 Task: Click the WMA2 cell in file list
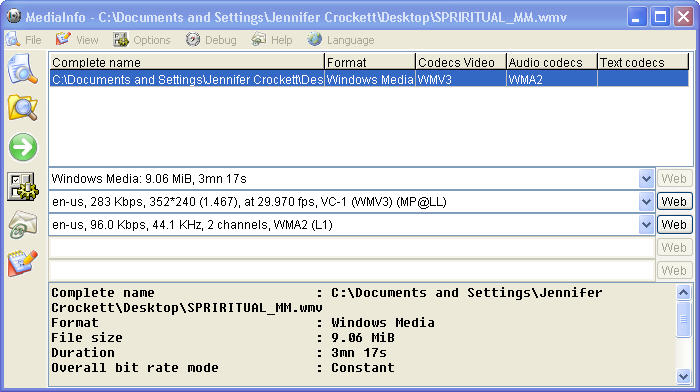[x=552, y=79]
